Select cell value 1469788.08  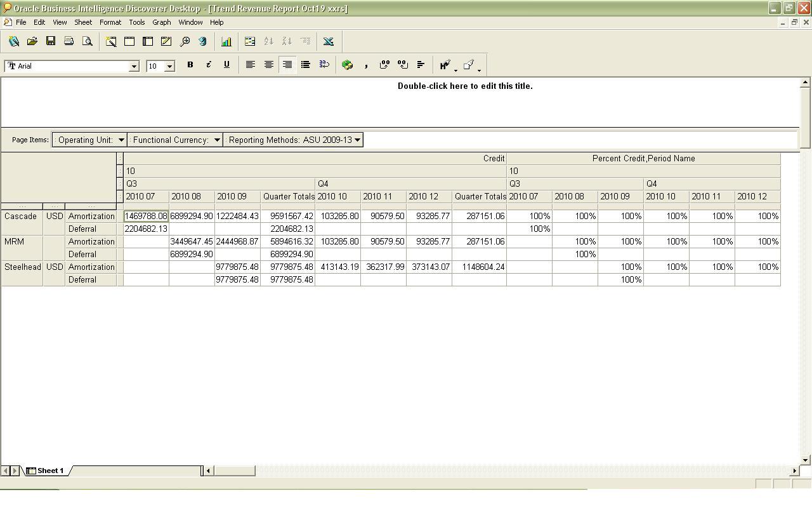(x=146, y=216)
